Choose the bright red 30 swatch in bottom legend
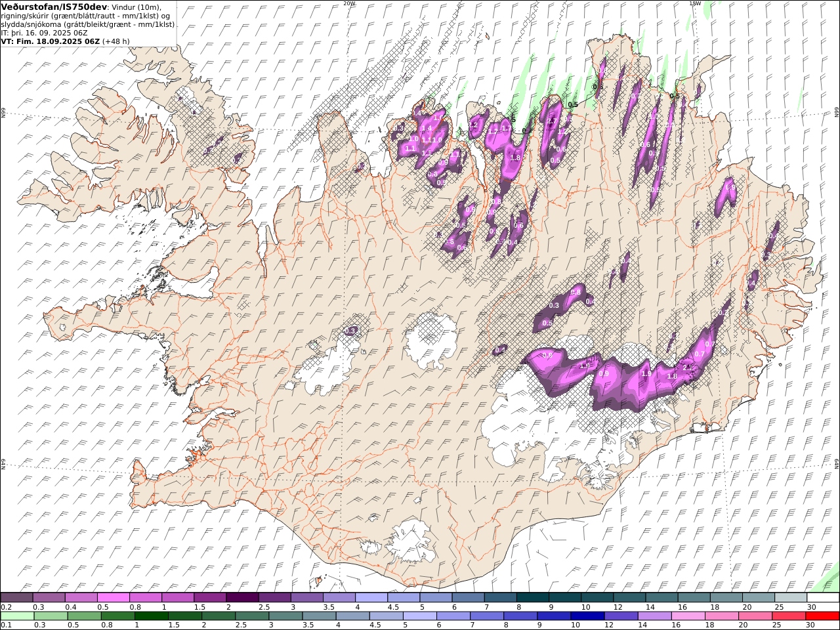Viewport: 840px width, 630px height. [823, 616]
